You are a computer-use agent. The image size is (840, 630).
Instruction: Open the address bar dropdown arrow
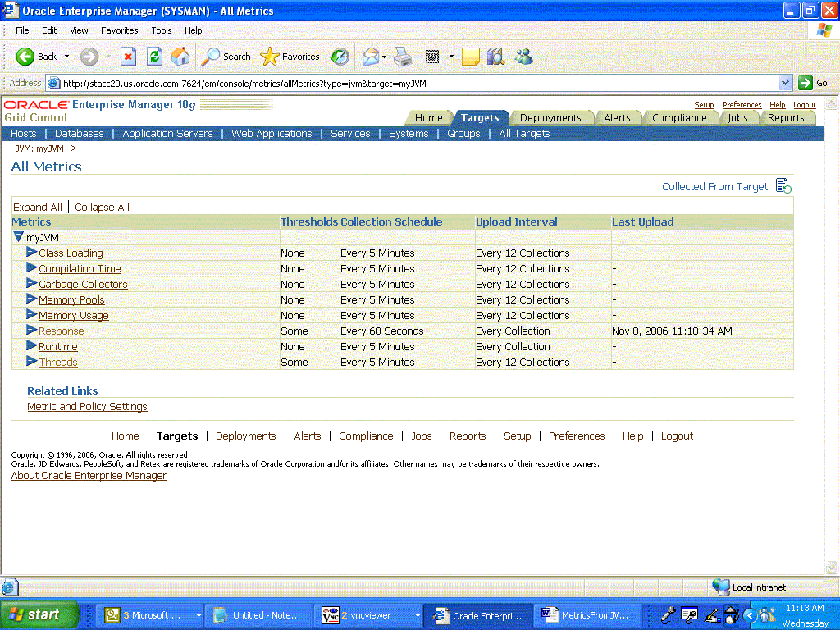tap(785, 83)
